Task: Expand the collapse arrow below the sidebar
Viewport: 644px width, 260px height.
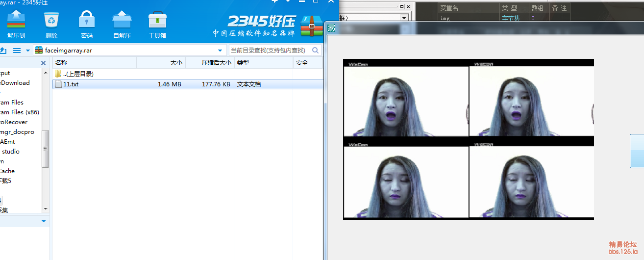Action: (44, 221)
